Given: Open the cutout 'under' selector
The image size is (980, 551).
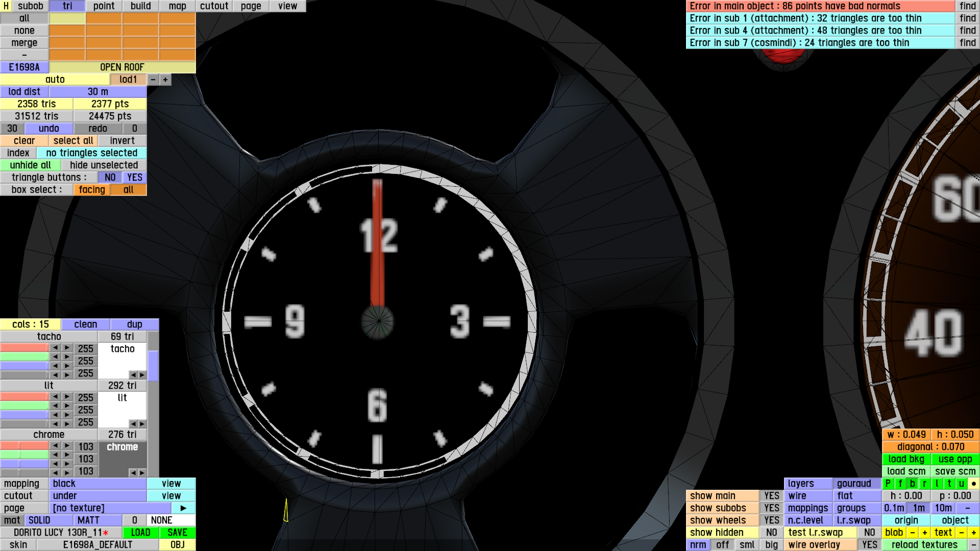Looking at the screenshot, I should pyautogui.click(x=98, y=496).
